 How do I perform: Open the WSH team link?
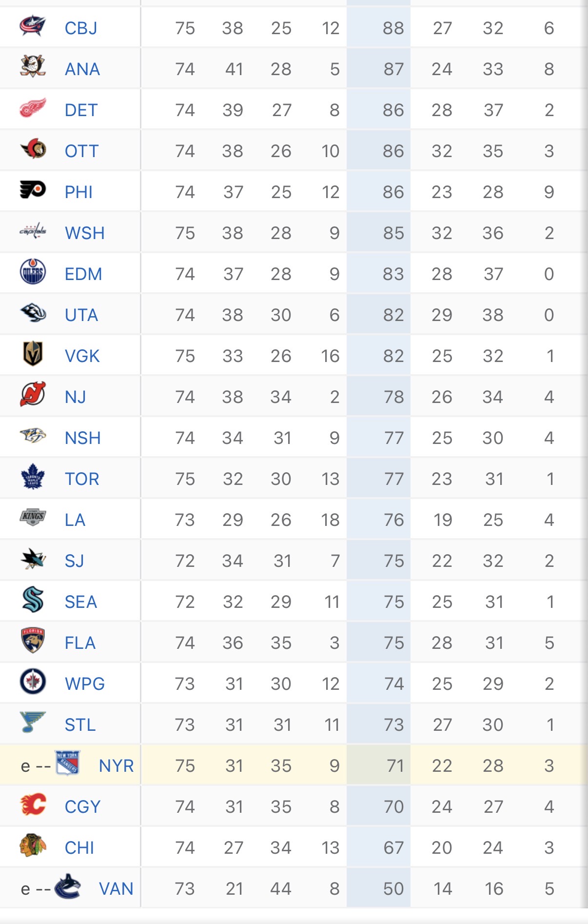(85, 233)
